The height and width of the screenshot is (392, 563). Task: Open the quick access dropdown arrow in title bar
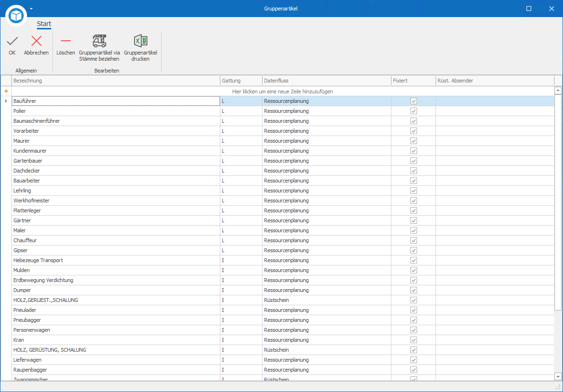click(31, 9)
